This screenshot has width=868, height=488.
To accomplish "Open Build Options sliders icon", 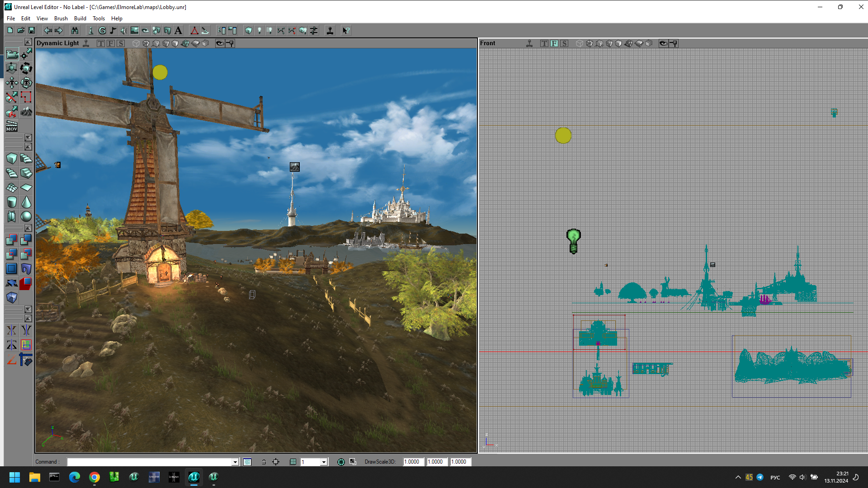I will 314,30.
